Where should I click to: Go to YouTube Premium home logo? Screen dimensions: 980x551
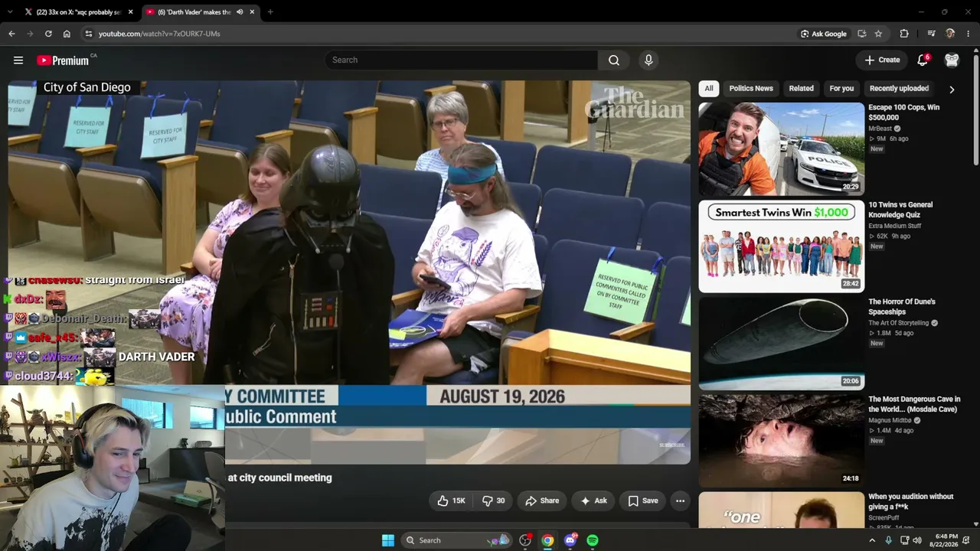(x=63, y=60)
